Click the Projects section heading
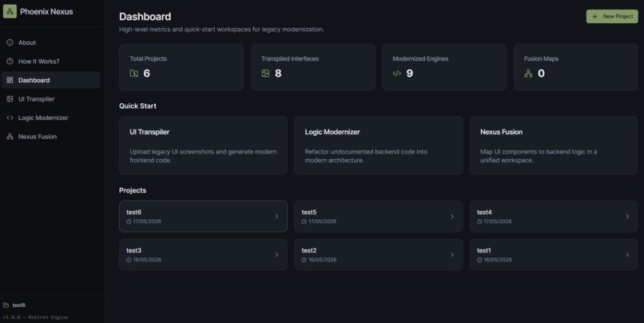 point(133,190)
